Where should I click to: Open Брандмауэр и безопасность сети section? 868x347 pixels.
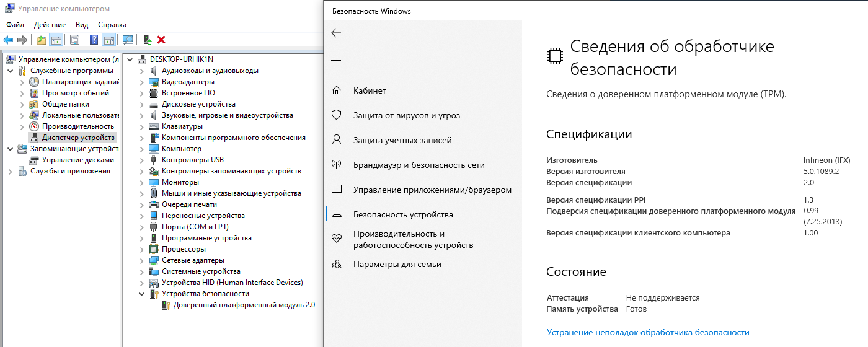(418, 165)
